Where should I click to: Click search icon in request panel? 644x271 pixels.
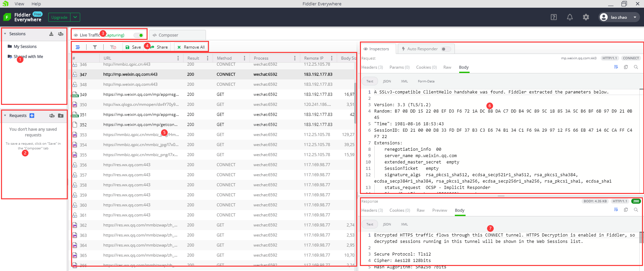636,67
